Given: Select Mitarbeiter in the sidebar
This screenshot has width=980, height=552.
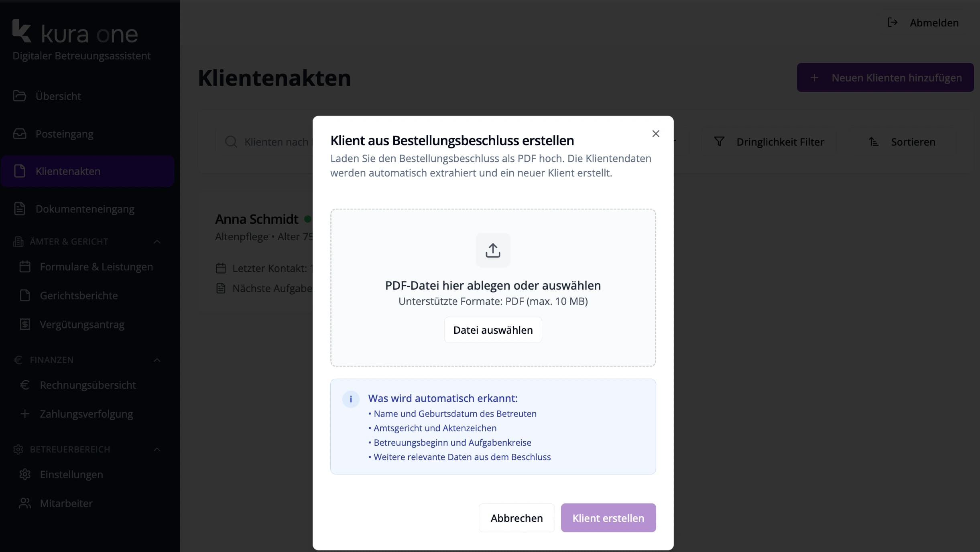Looking at the screenshot, I should 66,503.
